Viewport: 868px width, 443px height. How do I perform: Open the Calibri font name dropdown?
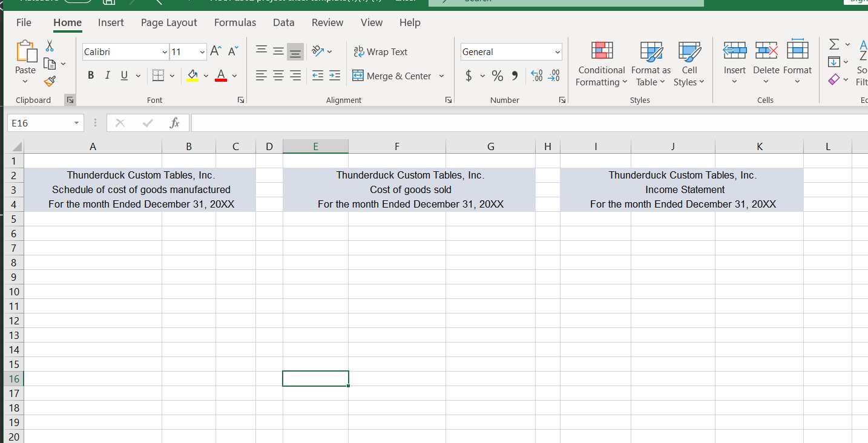click(165, 52)
